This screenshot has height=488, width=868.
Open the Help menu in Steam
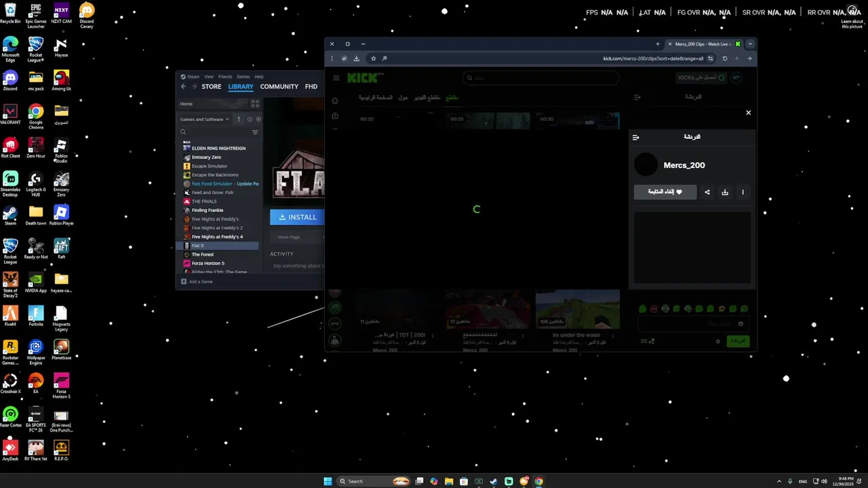click(x=259, y=77)
